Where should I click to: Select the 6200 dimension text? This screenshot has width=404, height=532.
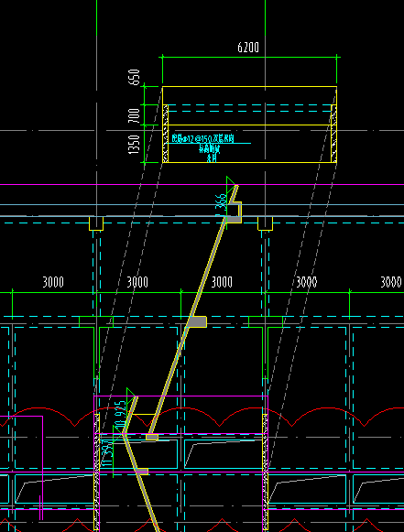[x=248, y=48]
